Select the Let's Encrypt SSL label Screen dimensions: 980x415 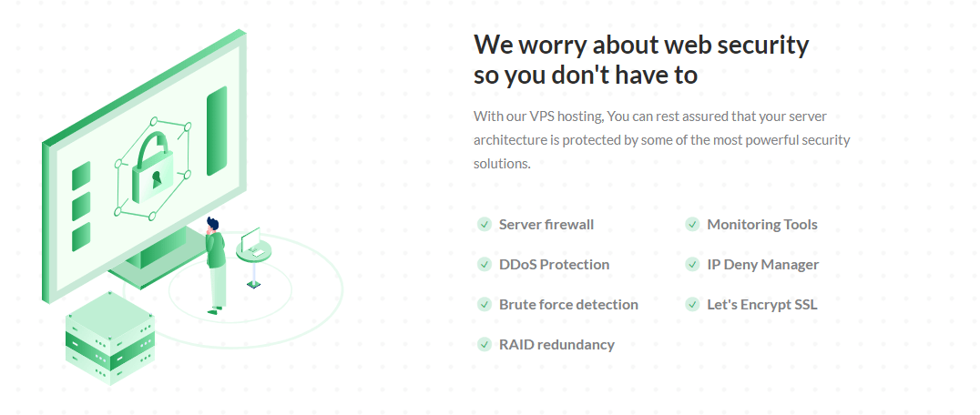click(762, 304)
